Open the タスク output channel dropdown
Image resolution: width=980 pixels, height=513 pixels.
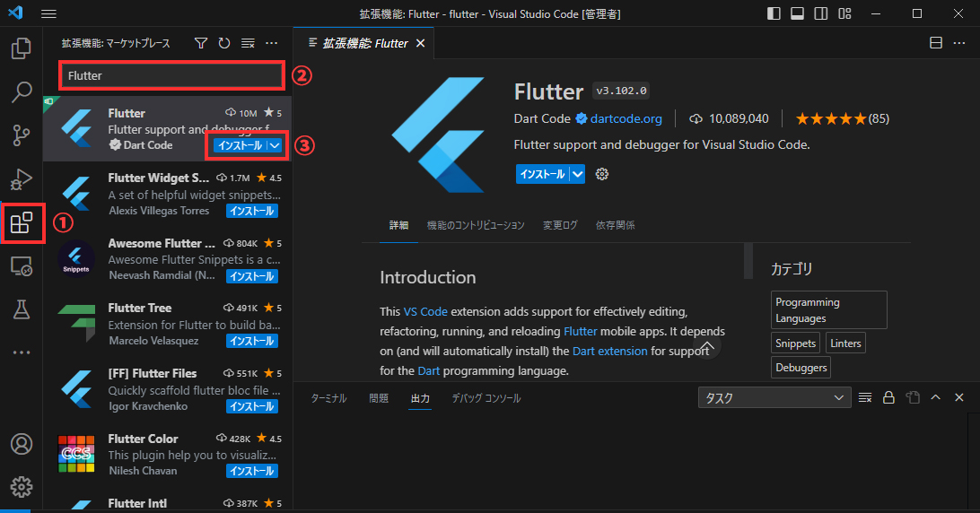pos(774,397)
